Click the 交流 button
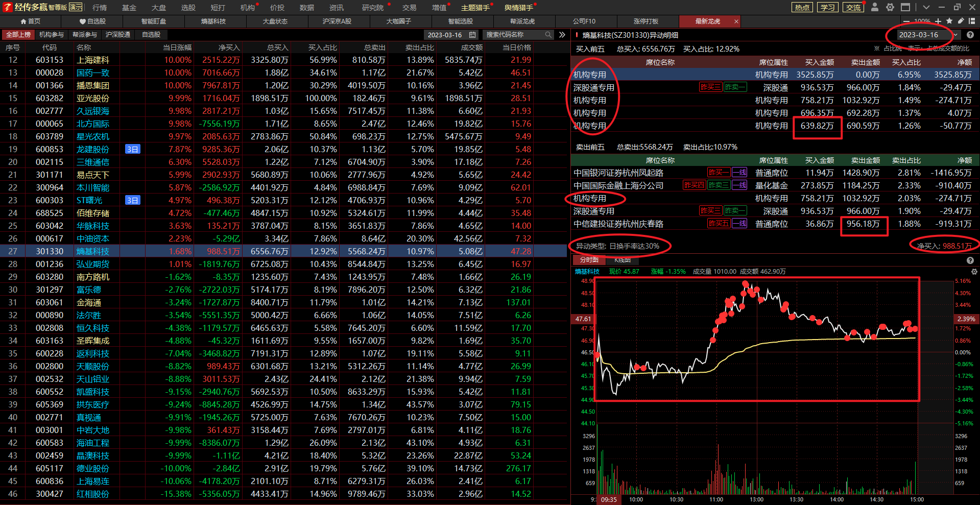Screen dimensions: 980x505 click(853, 7)
